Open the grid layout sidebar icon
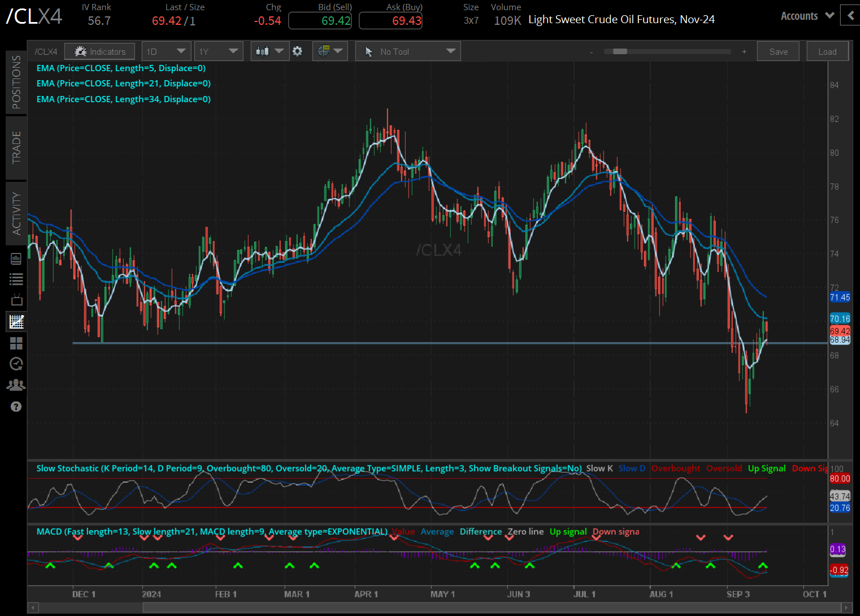Viewport: 860px width, 616px height. [x=16, y=343]
